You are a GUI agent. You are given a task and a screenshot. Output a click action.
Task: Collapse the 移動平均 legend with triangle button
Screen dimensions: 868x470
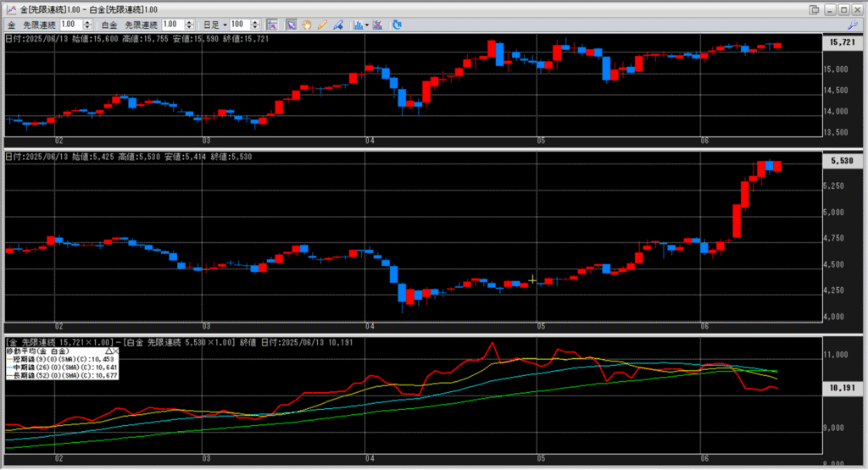point(108,350)
